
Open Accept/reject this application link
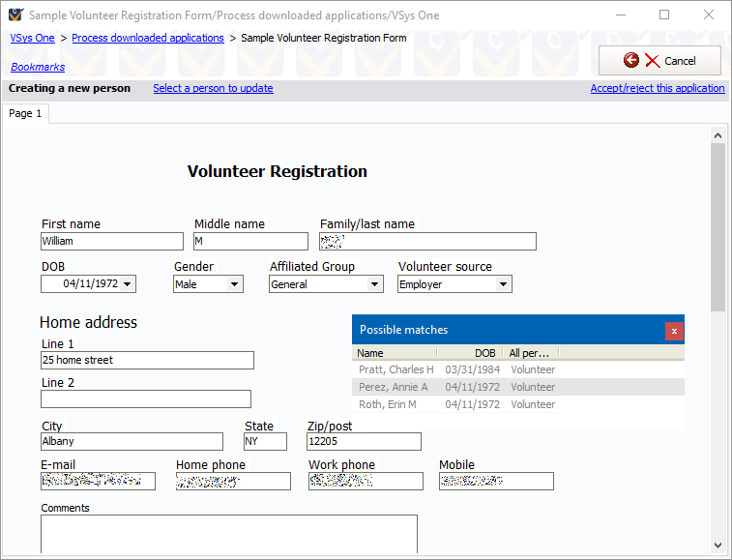point(657,89)
